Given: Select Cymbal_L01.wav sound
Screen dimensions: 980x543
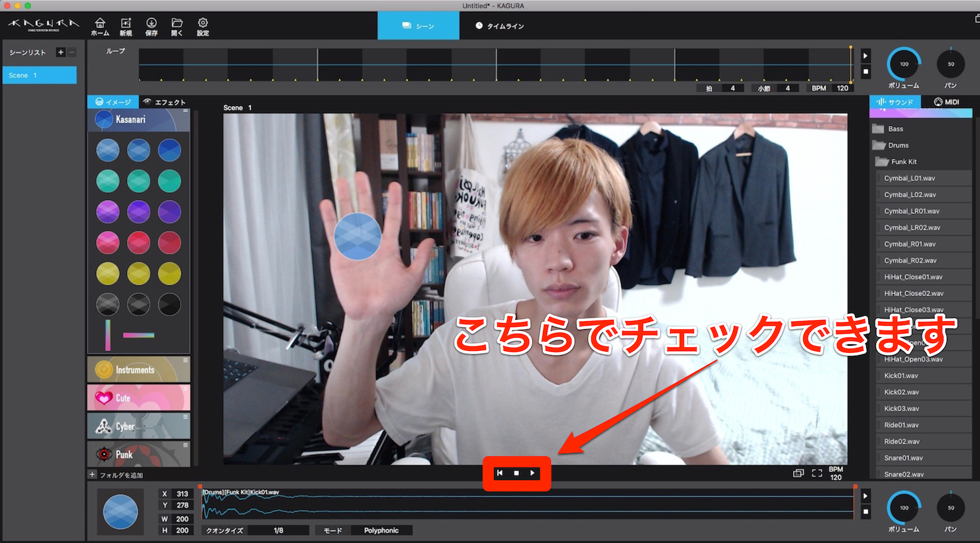Looking at the screenshot, I should [924, 178].
